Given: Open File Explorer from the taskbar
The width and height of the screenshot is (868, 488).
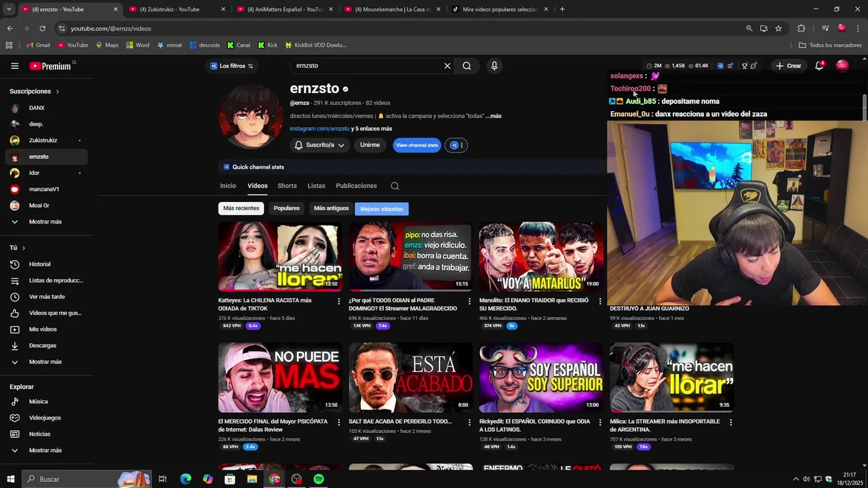Looking at the screenshot, I should (x=252, y=479).
